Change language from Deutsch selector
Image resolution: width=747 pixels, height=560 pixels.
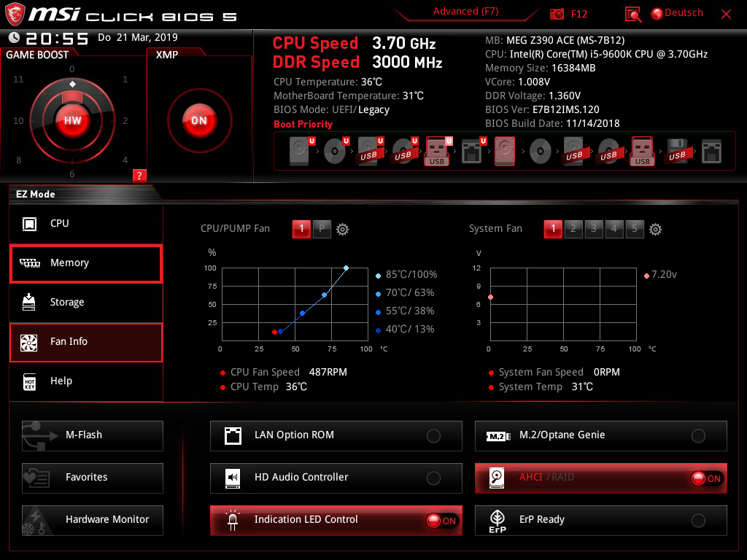[678, 13]
